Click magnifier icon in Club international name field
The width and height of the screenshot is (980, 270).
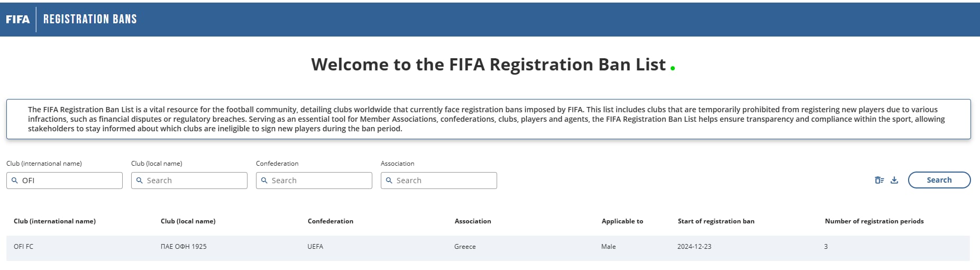click(x=14, y=181)
